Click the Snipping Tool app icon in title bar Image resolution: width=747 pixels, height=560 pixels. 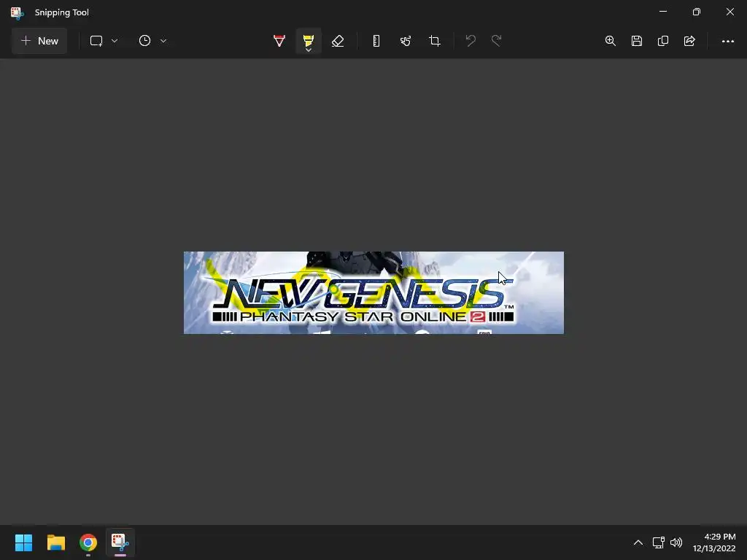click(x=18, y=12)
